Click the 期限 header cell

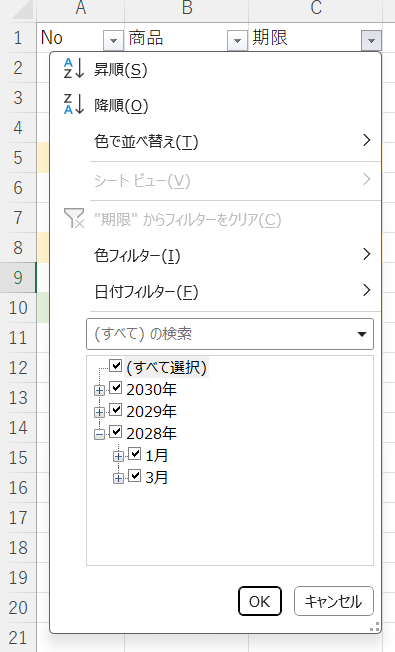316,38
